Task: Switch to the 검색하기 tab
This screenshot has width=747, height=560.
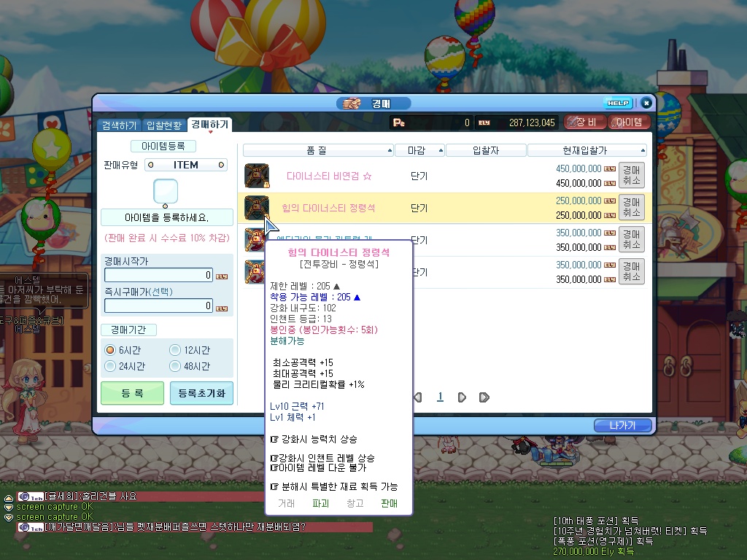Action: (118, 125)
